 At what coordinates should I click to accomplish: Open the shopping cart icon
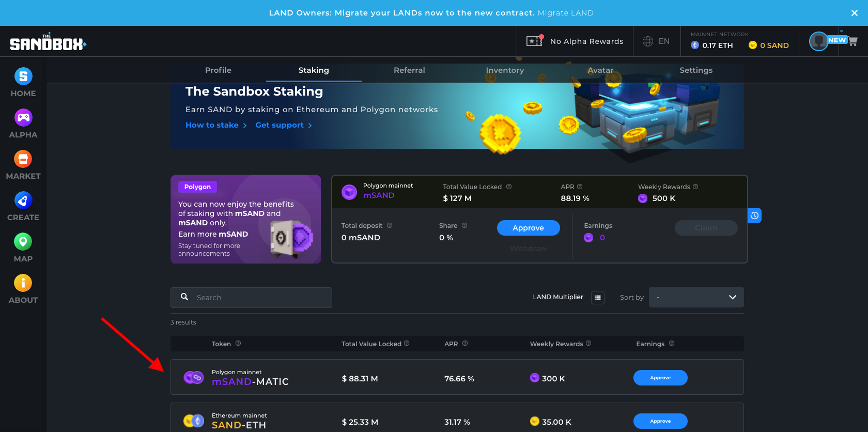point(853,41)
